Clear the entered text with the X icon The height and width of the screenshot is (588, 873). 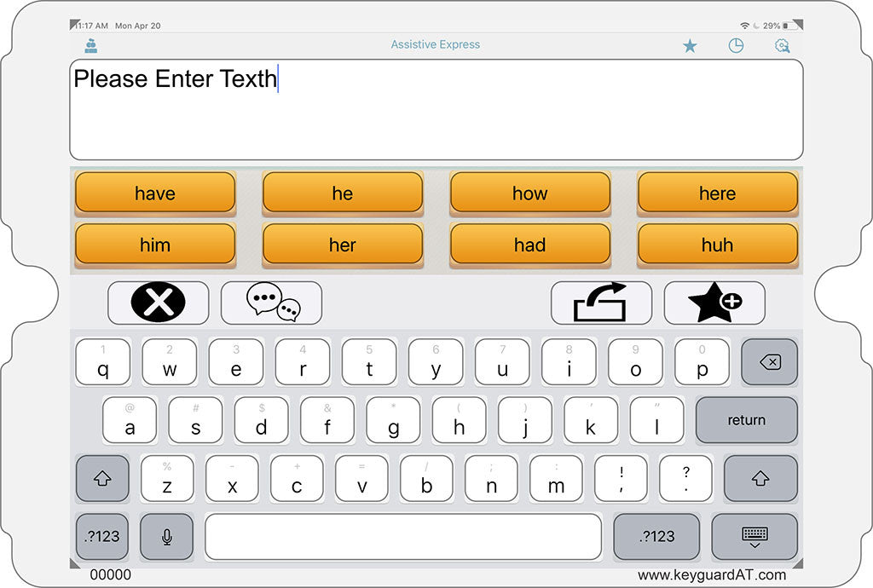coord(158,303)
